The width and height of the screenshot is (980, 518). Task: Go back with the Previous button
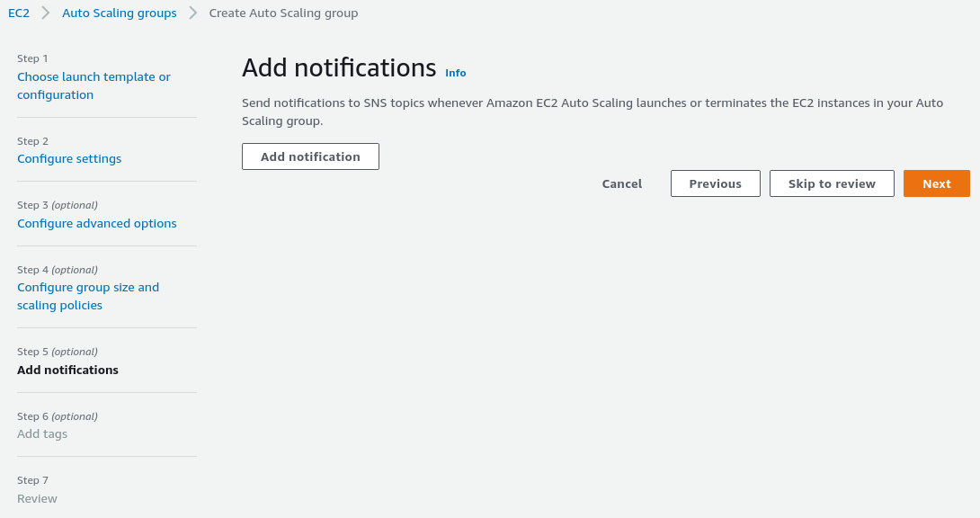(716, 183)
